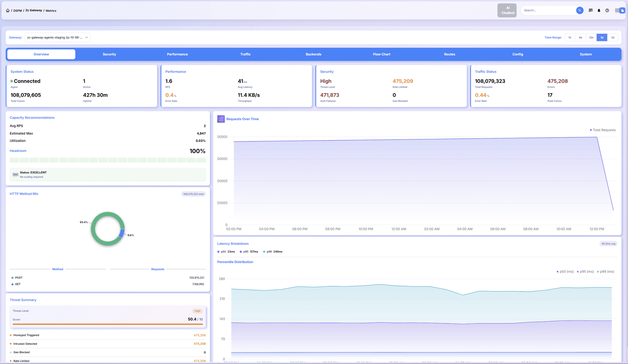
Task: Switch to the Backends tab
Action: coord(313,54)
